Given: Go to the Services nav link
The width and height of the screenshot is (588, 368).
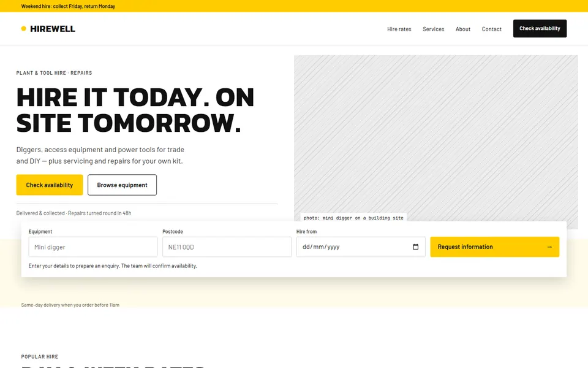Looking at the screenshot, I should click(x=433, y=29).
